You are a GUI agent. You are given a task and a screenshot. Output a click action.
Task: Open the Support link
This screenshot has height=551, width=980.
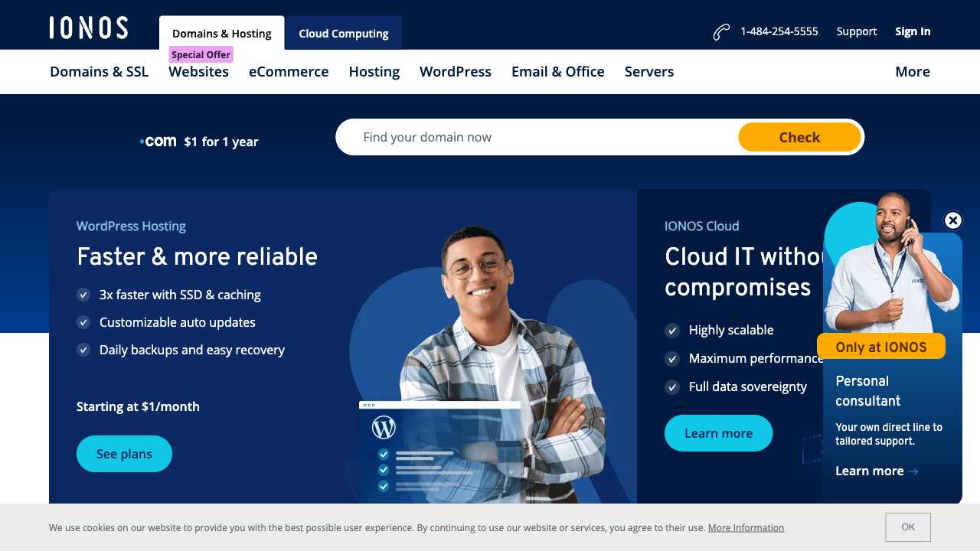857,31
